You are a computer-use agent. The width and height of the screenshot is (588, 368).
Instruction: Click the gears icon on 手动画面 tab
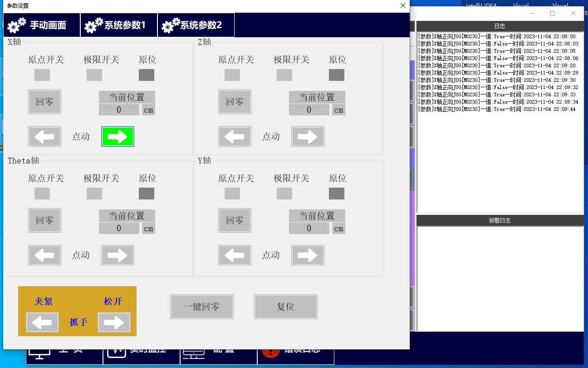click(x=17, y=25)
